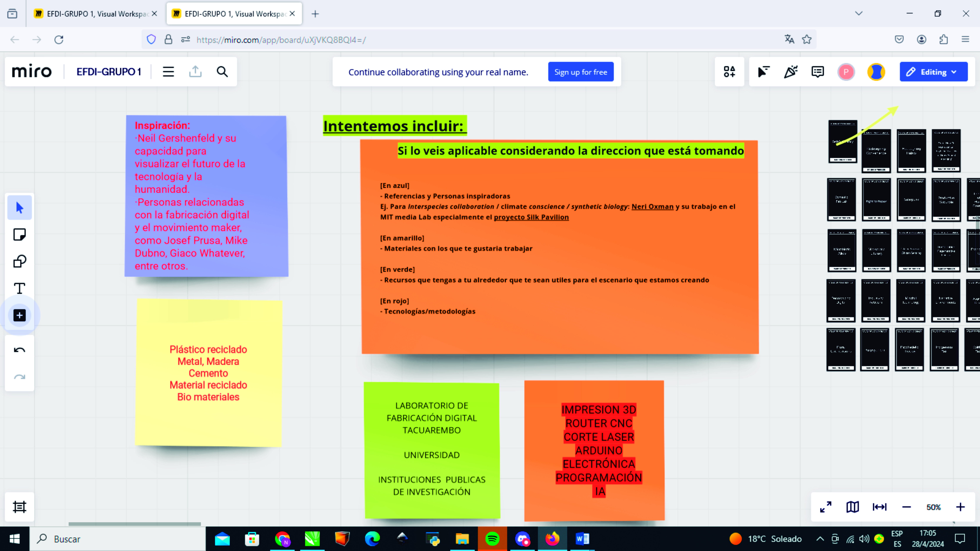Open Firefox View tab overview icon
The image size is (980, 551).
[12, 14]
